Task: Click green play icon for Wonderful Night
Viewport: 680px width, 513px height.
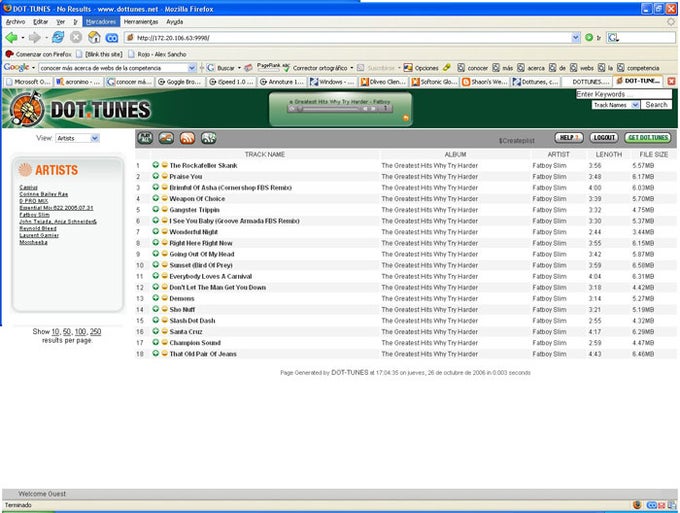Action: [x=155, y=232]
